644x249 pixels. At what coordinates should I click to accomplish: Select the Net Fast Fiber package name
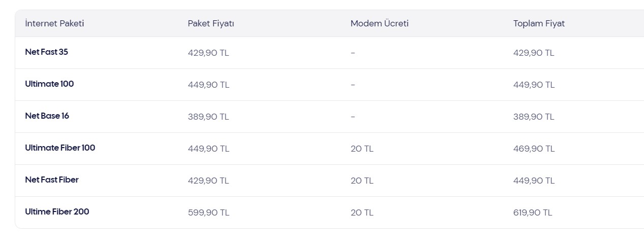point(52,180)
